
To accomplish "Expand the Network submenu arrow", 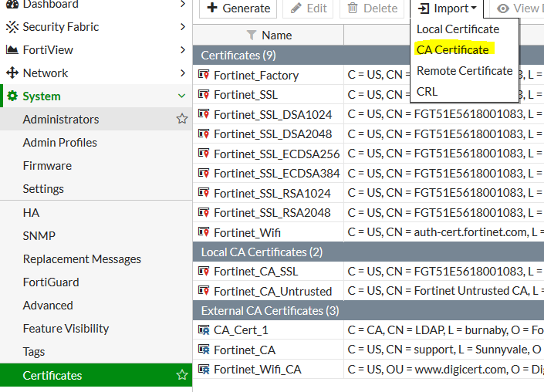I will point(182,73).
